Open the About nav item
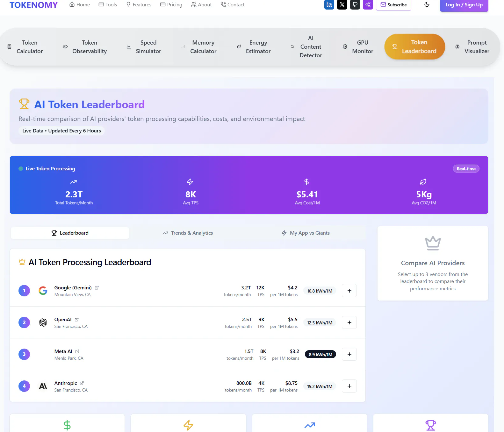Viewport: 504px width, 432px height. 201,5
